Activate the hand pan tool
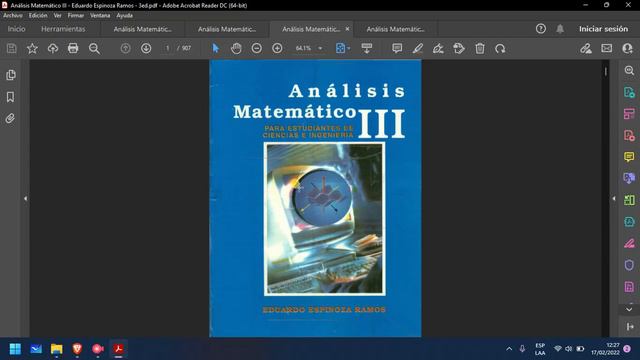The image size is (640, 360). coord(236,48)
